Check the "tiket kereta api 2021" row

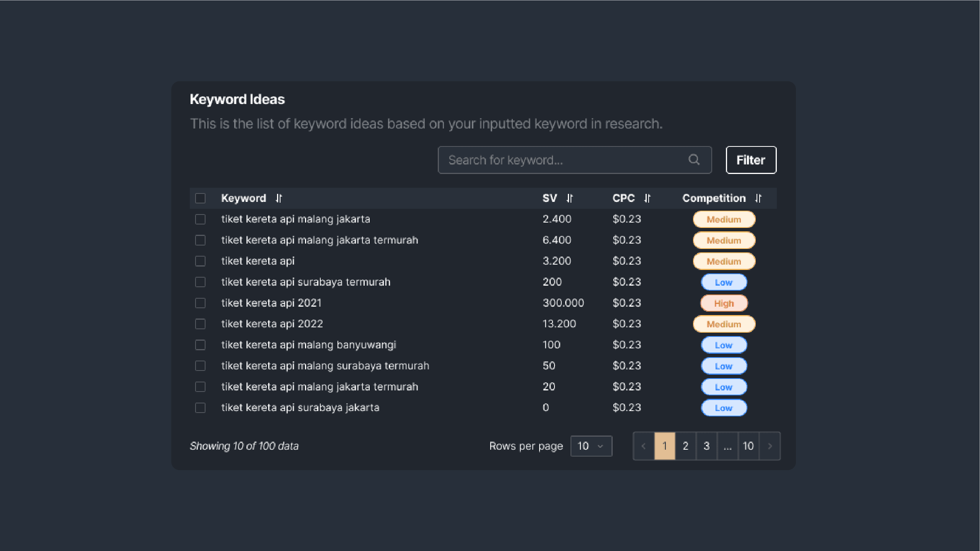click(200, 303)
